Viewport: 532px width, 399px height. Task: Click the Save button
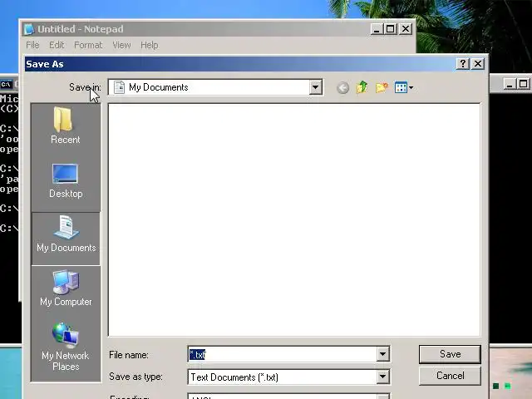point(450,354)
